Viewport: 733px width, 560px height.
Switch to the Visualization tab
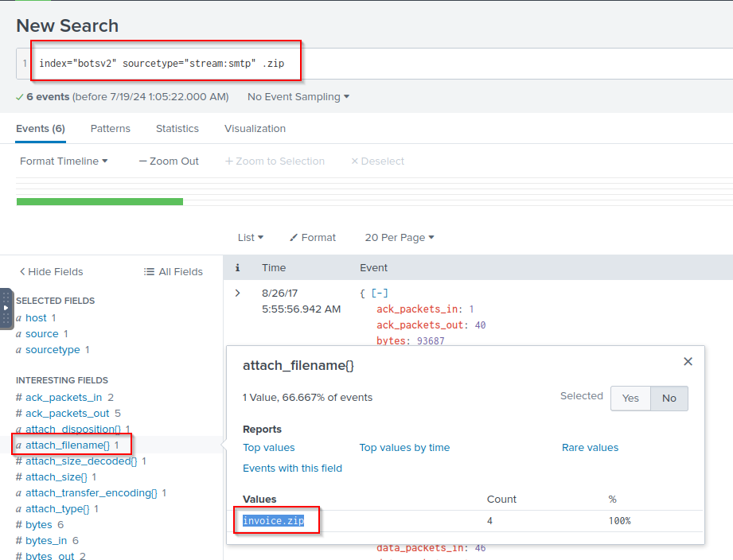click(x=255, y=129)
